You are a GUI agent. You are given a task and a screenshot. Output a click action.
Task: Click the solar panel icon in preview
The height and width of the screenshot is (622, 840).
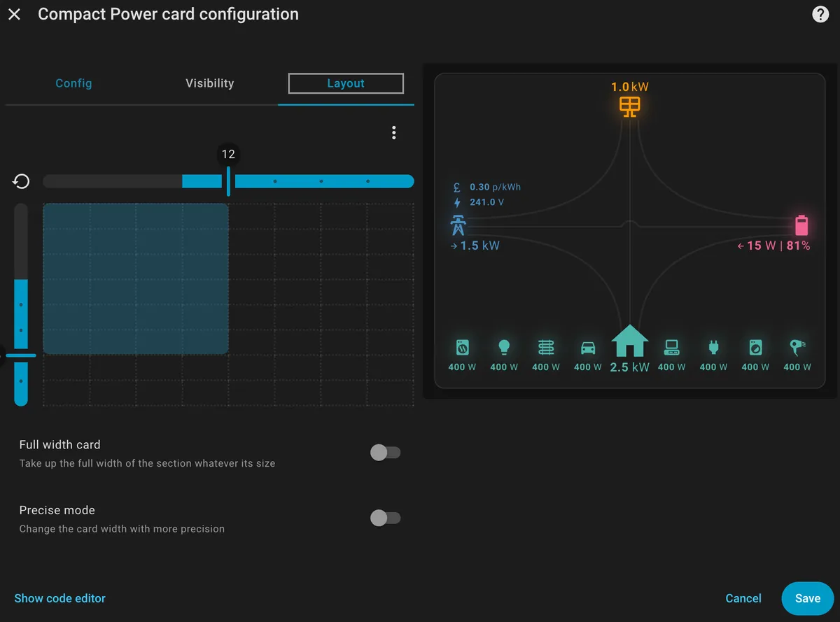630,106
